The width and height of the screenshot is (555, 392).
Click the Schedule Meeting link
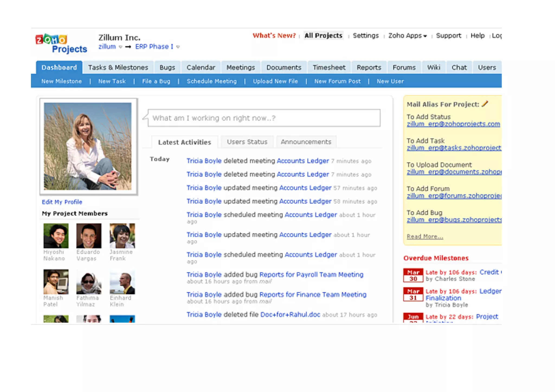pyautogui.click(x=211, y=81)
